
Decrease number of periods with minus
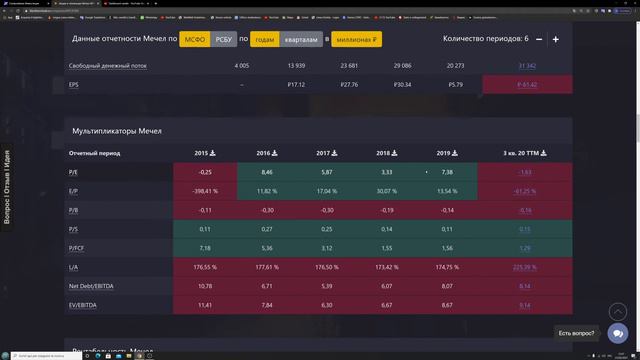tap(539, 39)
